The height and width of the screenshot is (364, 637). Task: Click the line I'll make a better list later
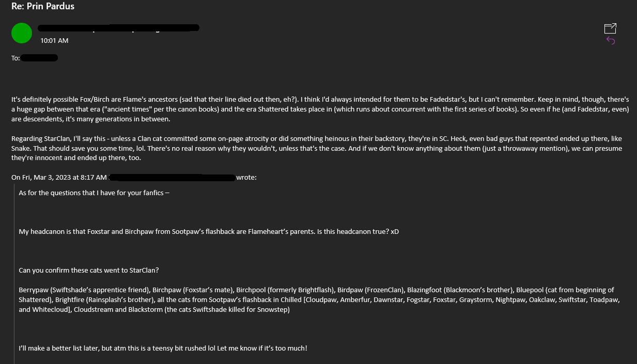pyautogui.click(x=163, y=348)
